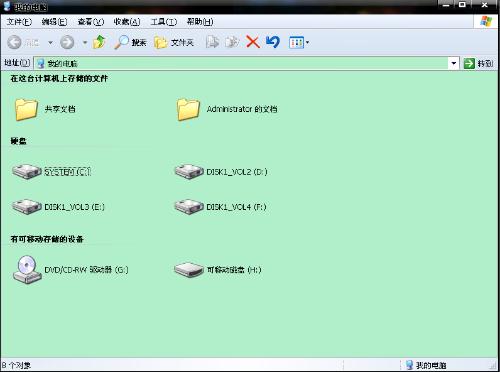
Task: Select the DVD/CD-RW drive (G:)
Action: pyautogui.click(x=70, y=269)
